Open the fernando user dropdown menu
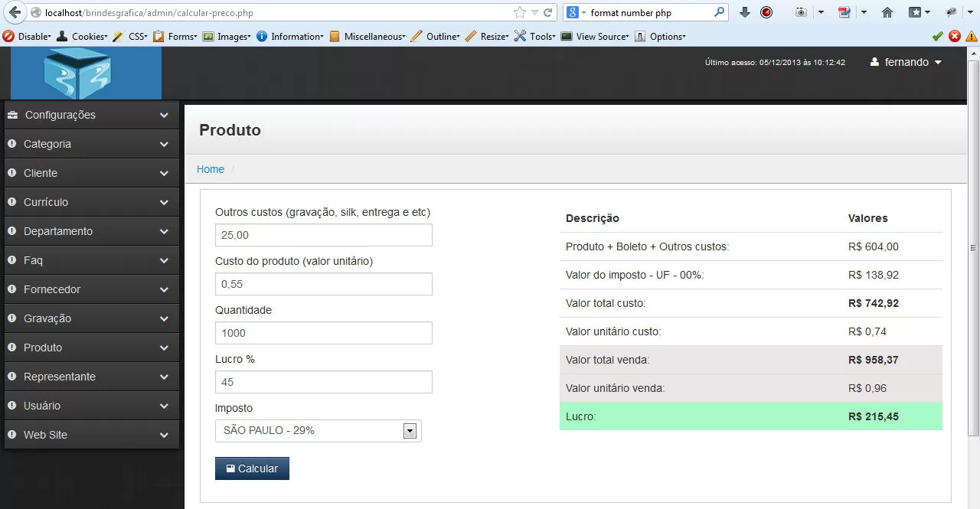The image size is (980, 509). pos(906,63)
